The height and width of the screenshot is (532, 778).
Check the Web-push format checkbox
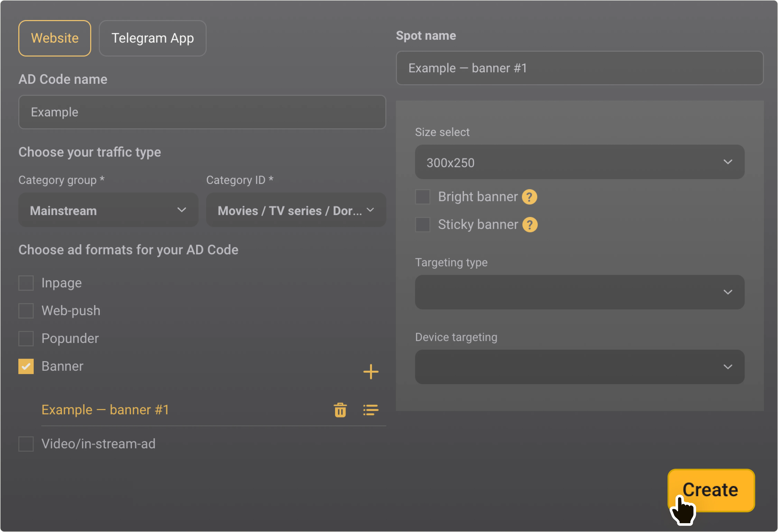(x=26, y=311)
